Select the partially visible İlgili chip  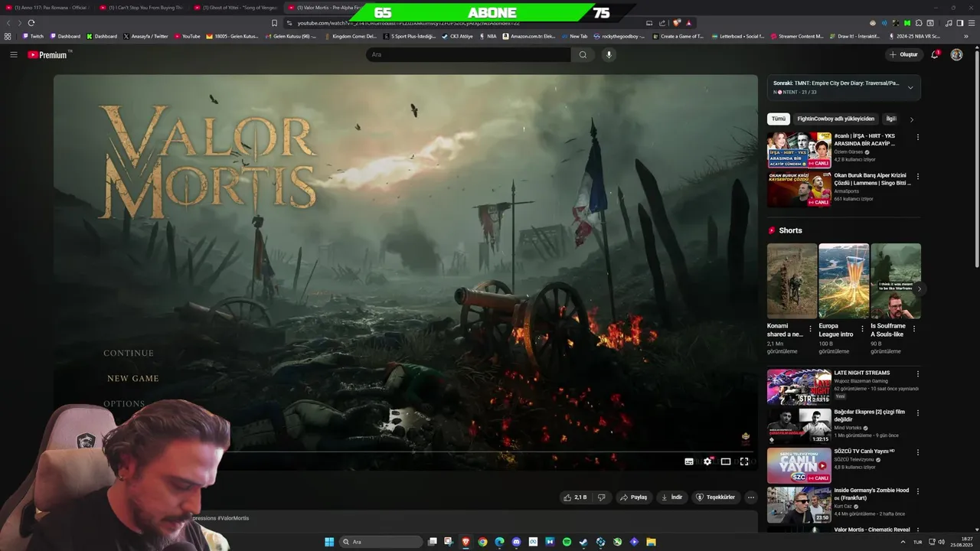pos(890,119)
